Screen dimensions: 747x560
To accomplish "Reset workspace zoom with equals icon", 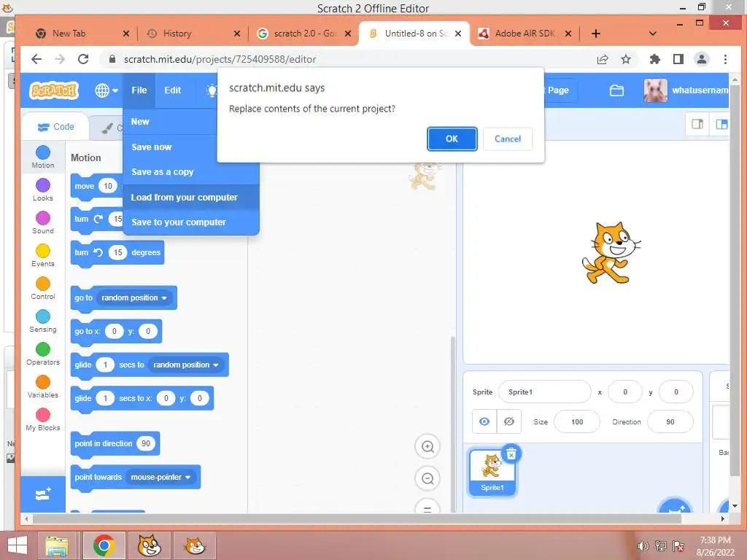I will (427, 507).
